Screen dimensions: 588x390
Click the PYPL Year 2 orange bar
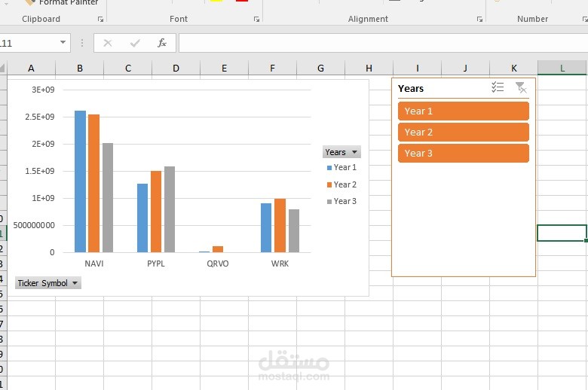[156, 212]
